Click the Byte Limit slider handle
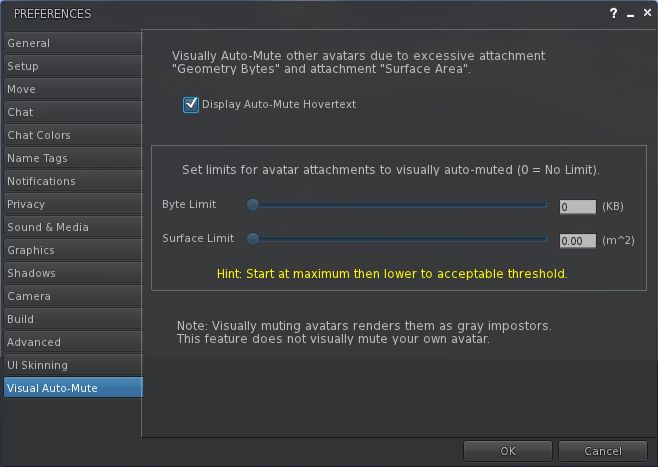This screenshot has height=467, width=658. (x=253, y=205)
